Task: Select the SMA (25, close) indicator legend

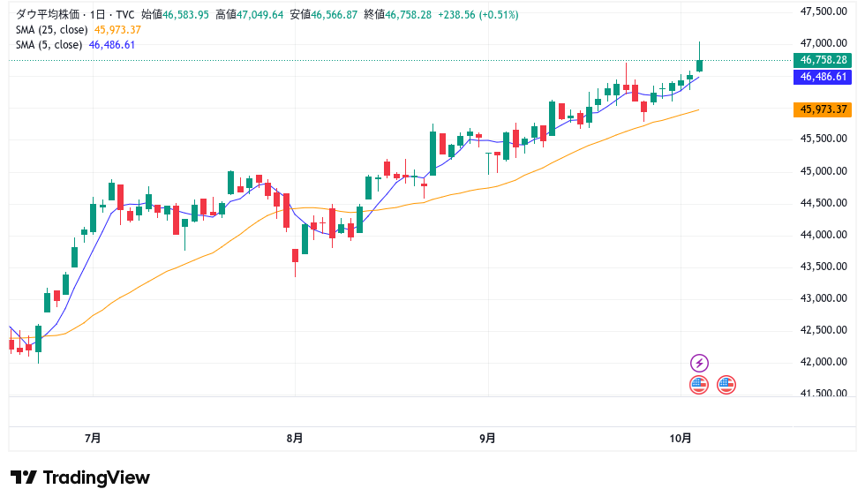Action: pos(49,30)
